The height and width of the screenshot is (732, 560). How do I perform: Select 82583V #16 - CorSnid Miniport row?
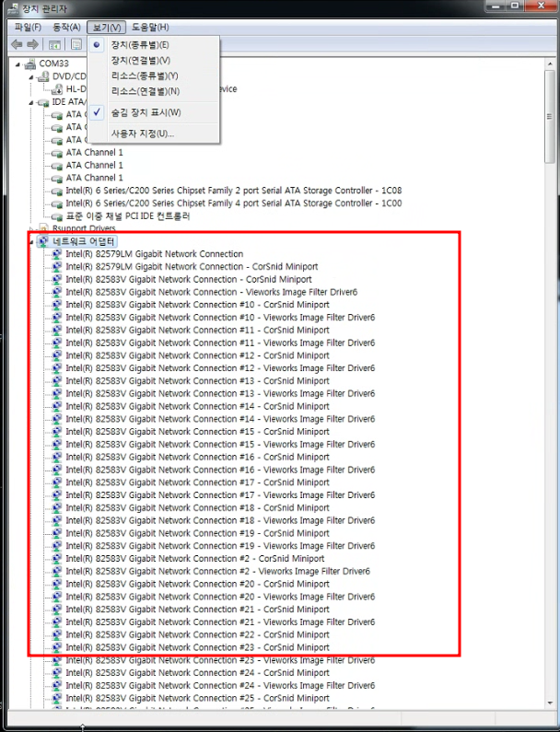tap(197, 457)
